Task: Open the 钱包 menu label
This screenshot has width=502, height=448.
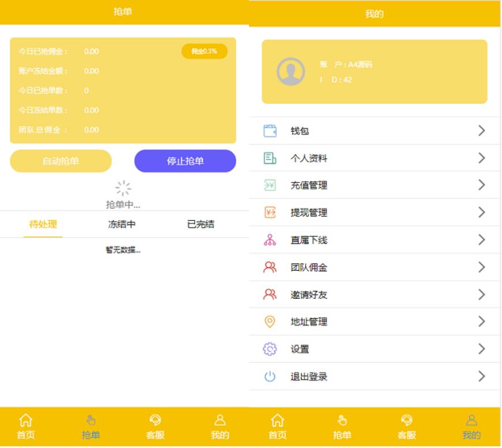Action: (300, 131)
